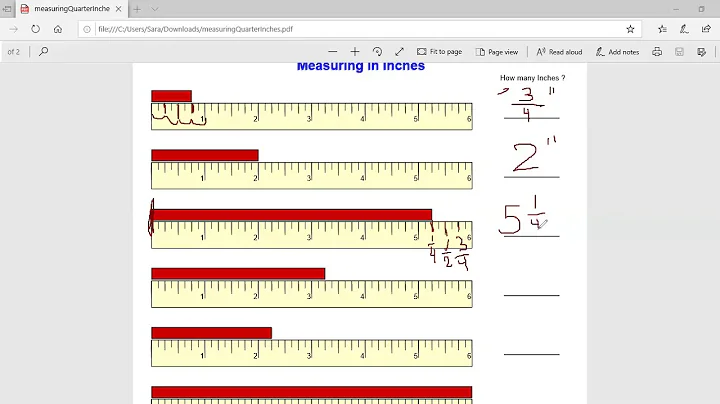Click the set-tabs-aside icon
Image resolution: width=720 pixels, height=404 pixels.
tap(7, 9)
